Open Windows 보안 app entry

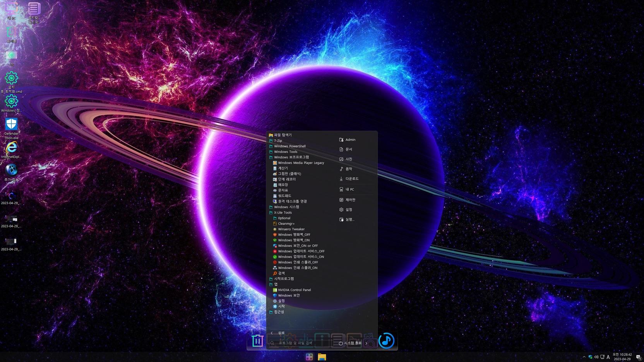(x=286, y=295)
